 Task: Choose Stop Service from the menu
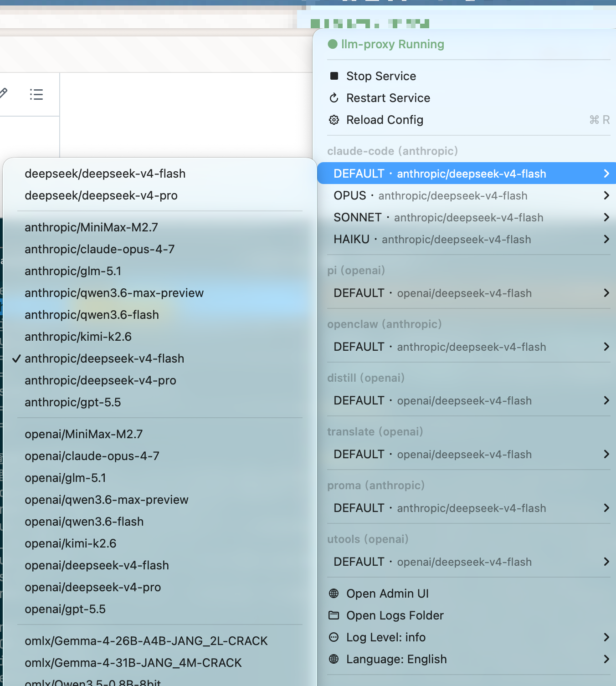point(467,76)
